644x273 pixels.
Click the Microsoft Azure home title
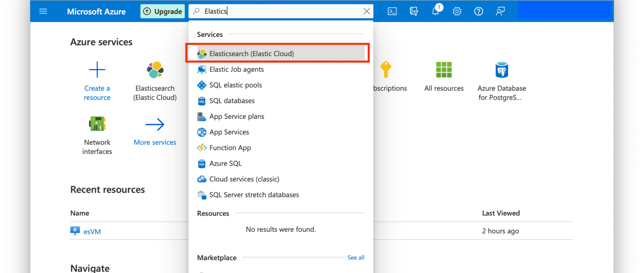pyautogui.click(x=96, y=12)
